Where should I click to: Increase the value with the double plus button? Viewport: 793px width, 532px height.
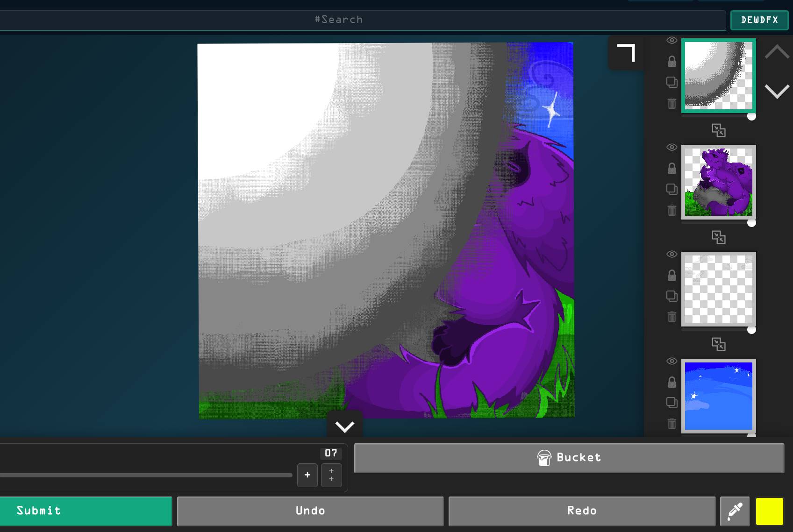[331, 475]
